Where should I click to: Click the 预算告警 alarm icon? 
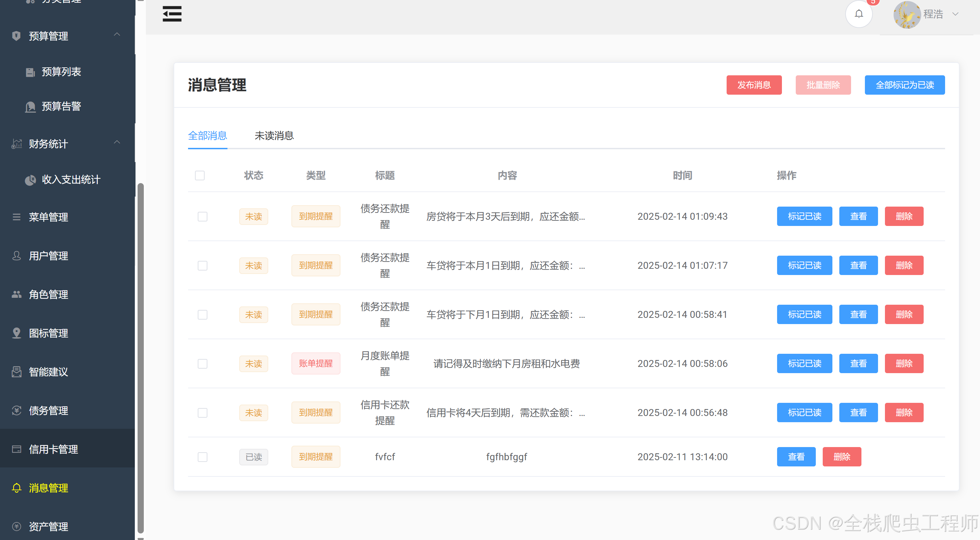(30, 107)
